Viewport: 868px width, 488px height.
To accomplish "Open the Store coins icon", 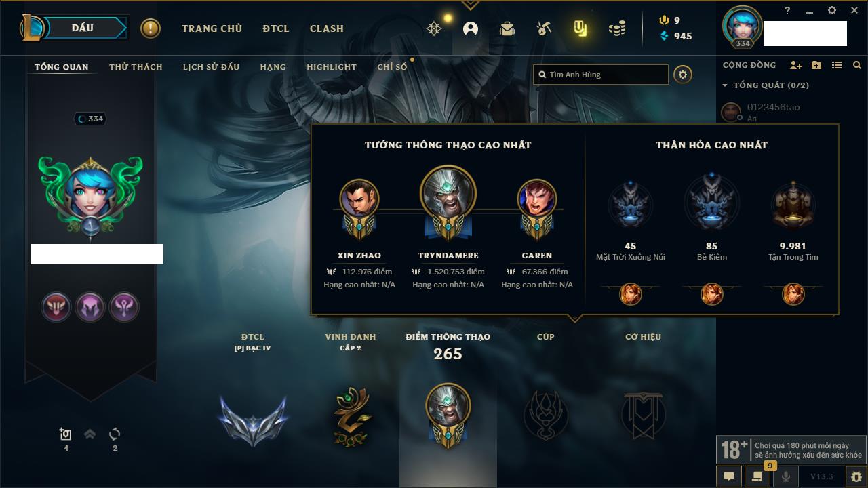I will coord(617,28).
